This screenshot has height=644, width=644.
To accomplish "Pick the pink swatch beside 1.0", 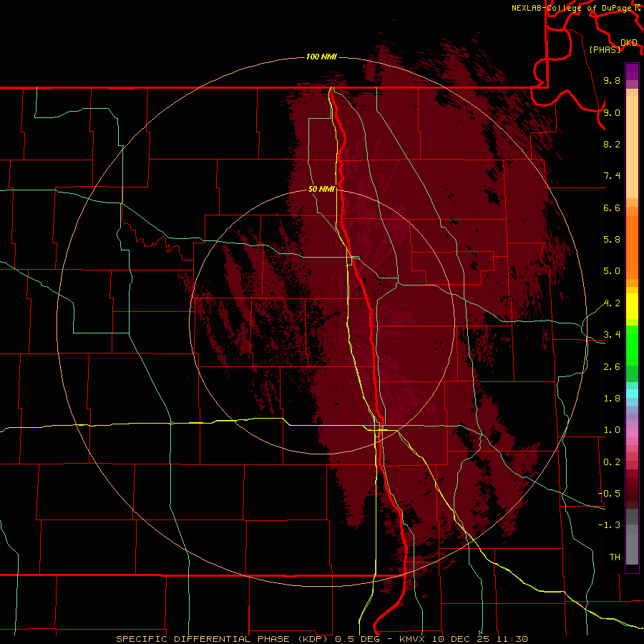I will point(632,434).
